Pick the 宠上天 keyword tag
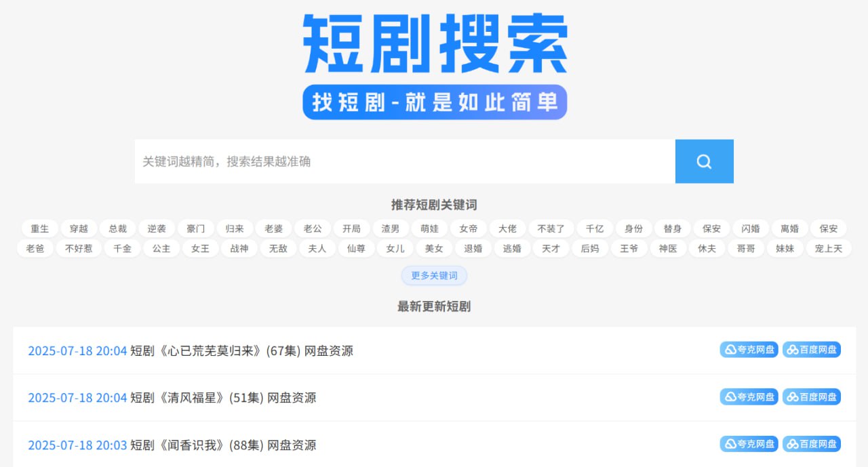 click(x=828, y=249)
